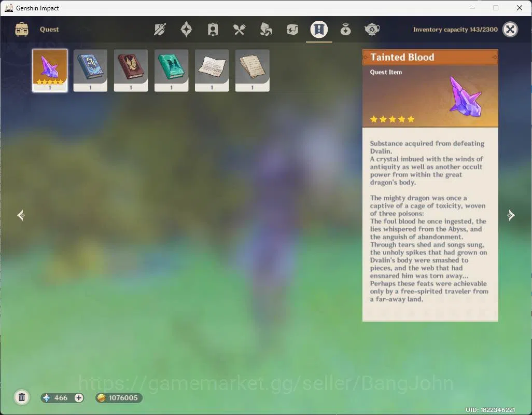Switch to the Artifacts inventory tab
Image resolution: width=532 pixels, height=415 pixels.
tap(186, 30)
